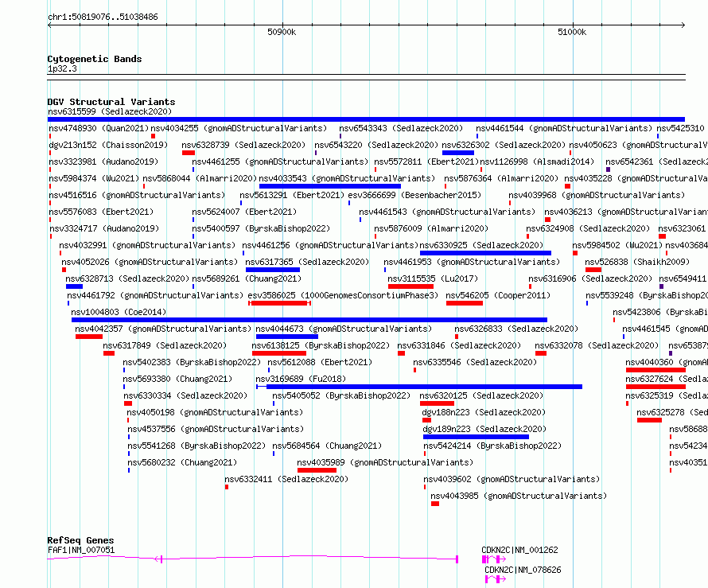This screenshot has height=588, width=708.
Task: Click the nsv6328739 (Sedlazeck2020) label
Action: pyautogui.click(x=243, y=145)
